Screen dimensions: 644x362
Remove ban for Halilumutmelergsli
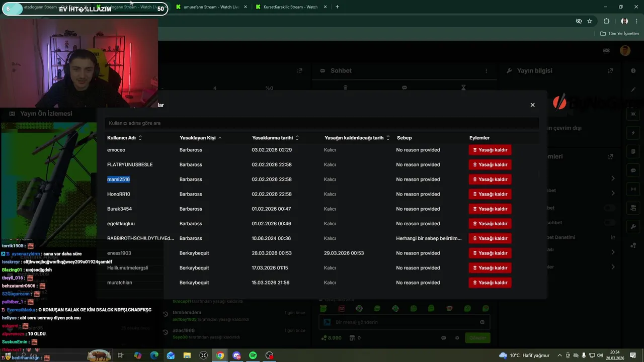[x=490, y=268]
